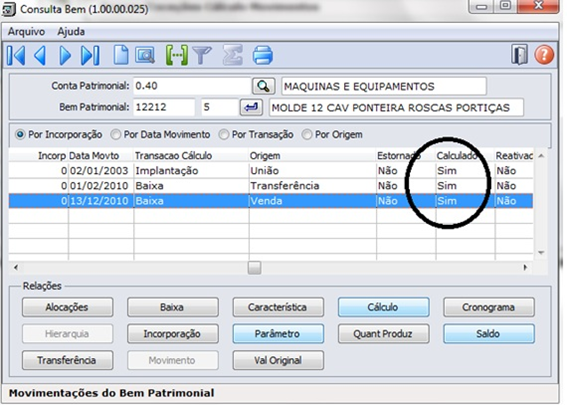Click Transacao Cálculo column header

(x=191, y=156)
